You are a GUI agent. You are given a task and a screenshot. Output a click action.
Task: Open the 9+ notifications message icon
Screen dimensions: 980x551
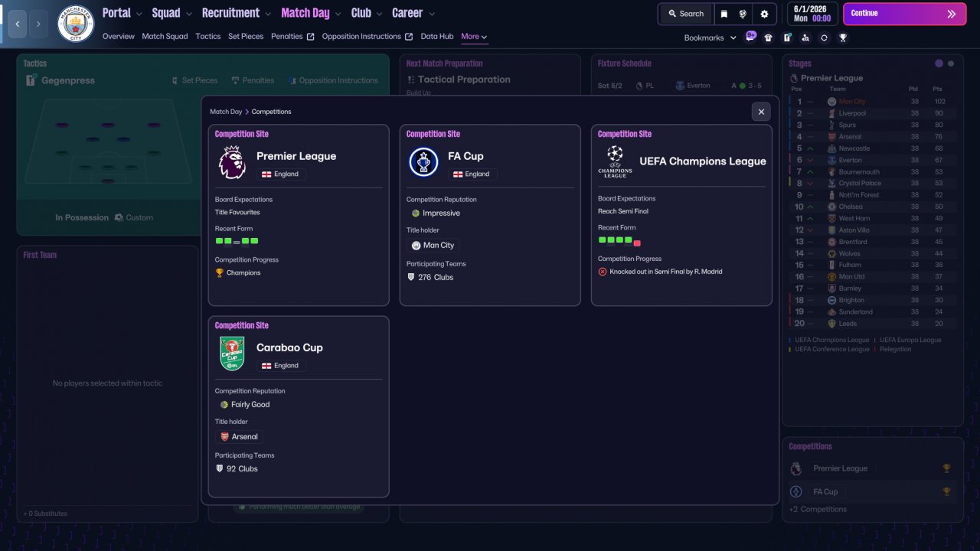pos(751,36)
